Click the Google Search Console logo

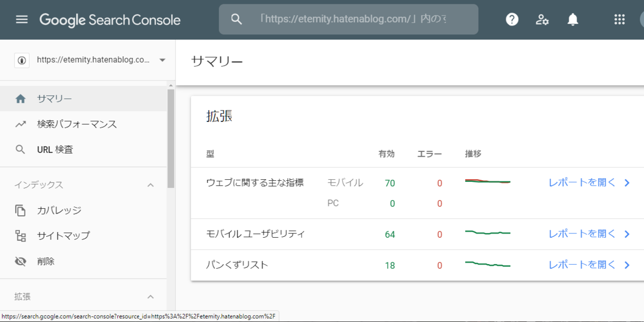coord(110,20)
